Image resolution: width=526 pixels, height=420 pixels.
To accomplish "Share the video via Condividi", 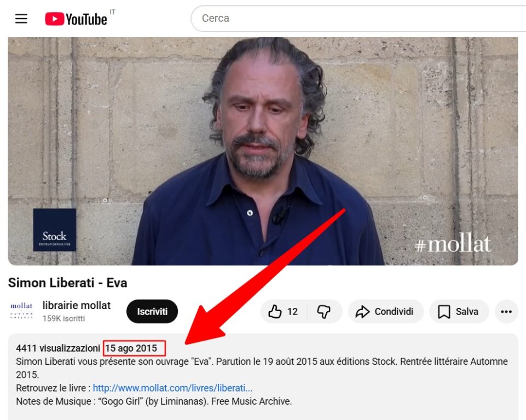I will coord(385,311).
